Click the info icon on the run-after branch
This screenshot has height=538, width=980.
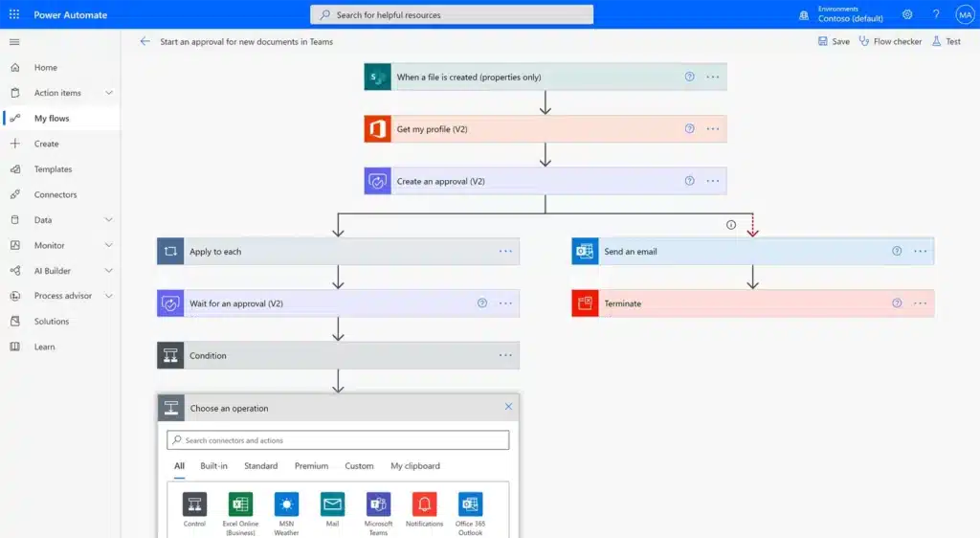pyautogui.click(x=730, y=225)
